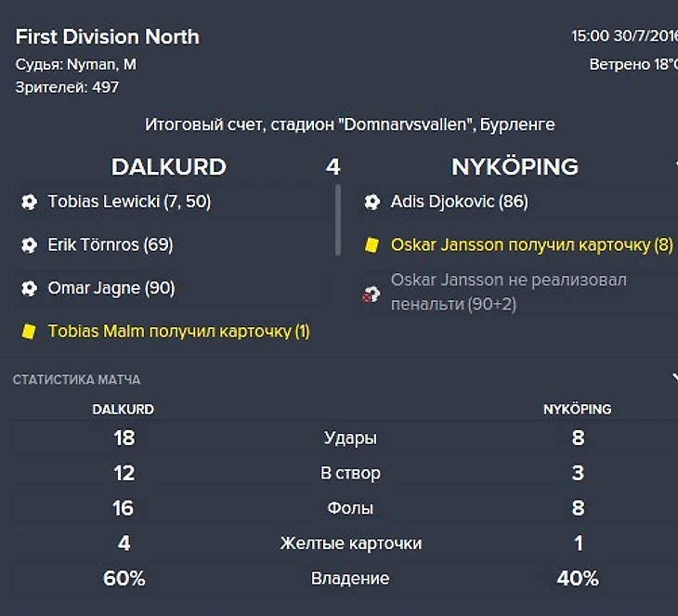
Task: Click the goal ball icon beside Adis Djokovic
Action: 372,202
